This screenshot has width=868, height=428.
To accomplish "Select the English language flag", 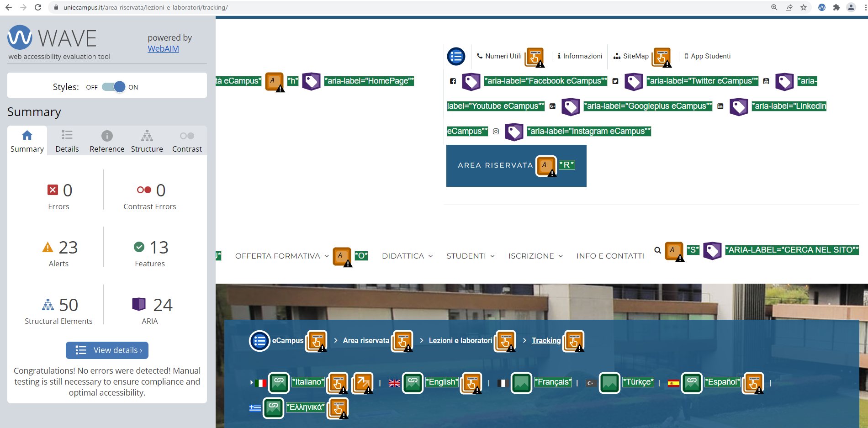I will coord(394,383).
